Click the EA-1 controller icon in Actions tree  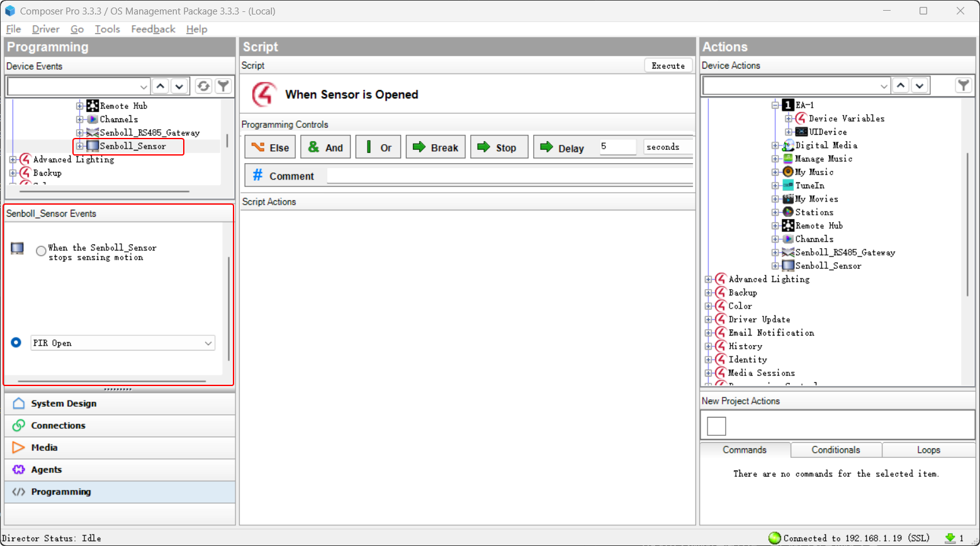coord(787,105)
